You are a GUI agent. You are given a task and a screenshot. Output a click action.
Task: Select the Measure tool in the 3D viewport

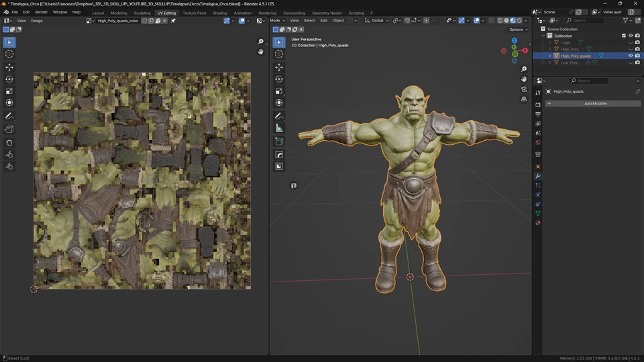(x=279, y=129)
